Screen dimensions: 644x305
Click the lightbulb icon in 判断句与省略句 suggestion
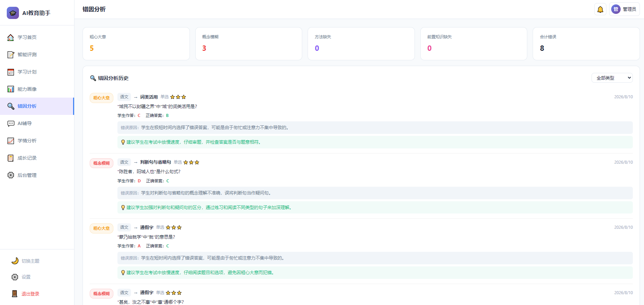(x=123, y=208)
